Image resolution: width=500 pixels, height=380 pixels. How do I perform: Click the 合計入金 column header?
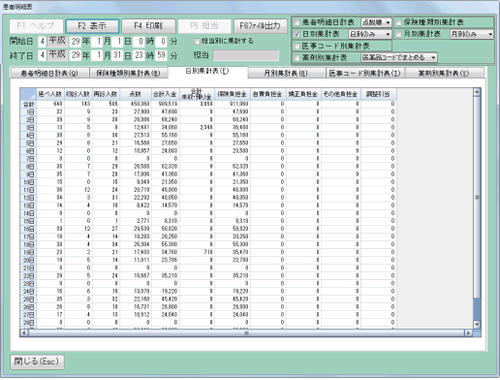[x=165, y=94]
